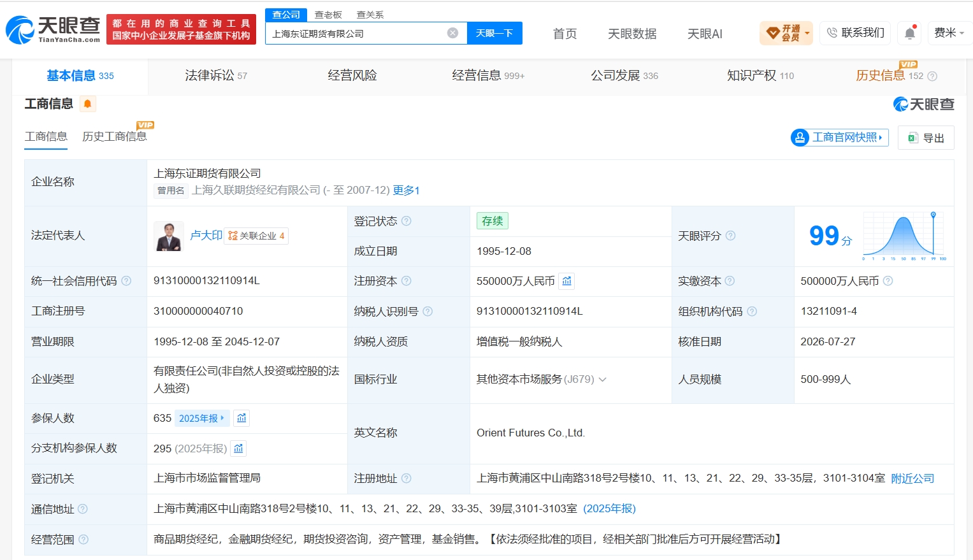Open chart icon beside 参保人数 635
Screen dimensions: 973x560
click(241, 418)
